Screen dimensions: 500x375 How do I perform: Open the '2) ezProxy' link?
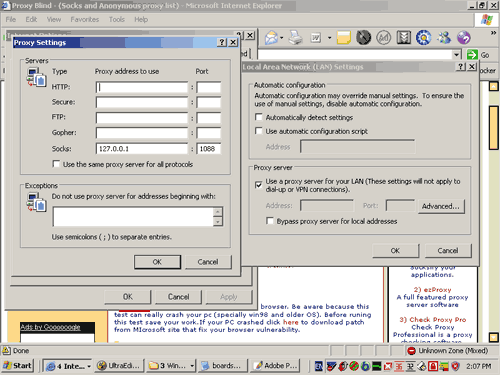pyautogui.click(x=432, y=290)
